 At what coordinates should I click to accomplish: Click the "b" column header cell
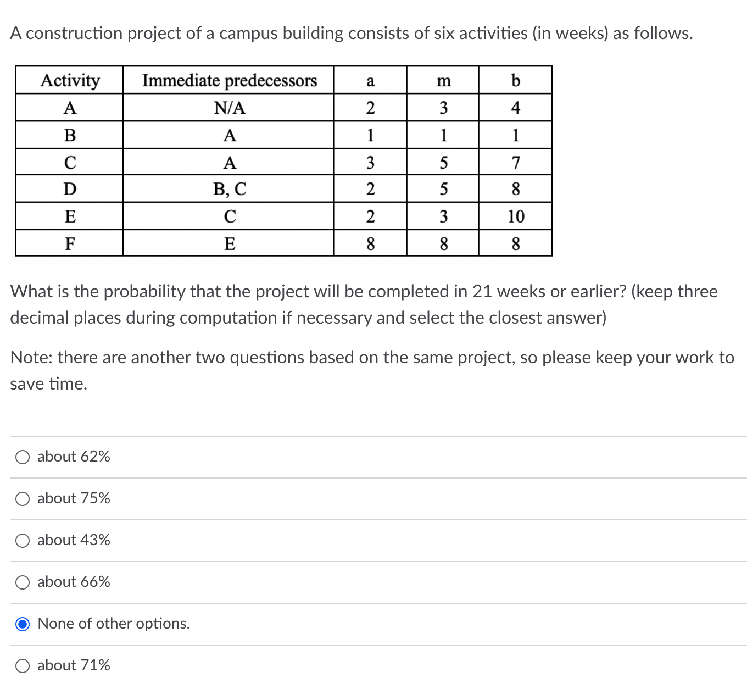[515, 80]
